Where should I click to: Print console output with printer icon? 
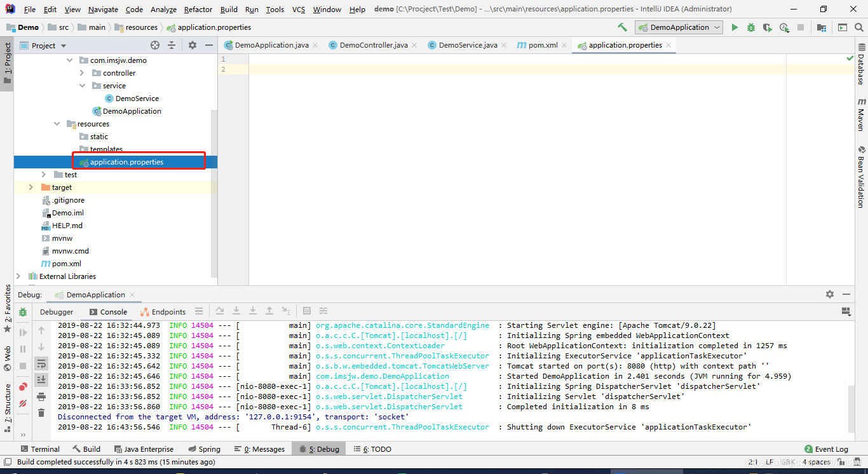41,396
